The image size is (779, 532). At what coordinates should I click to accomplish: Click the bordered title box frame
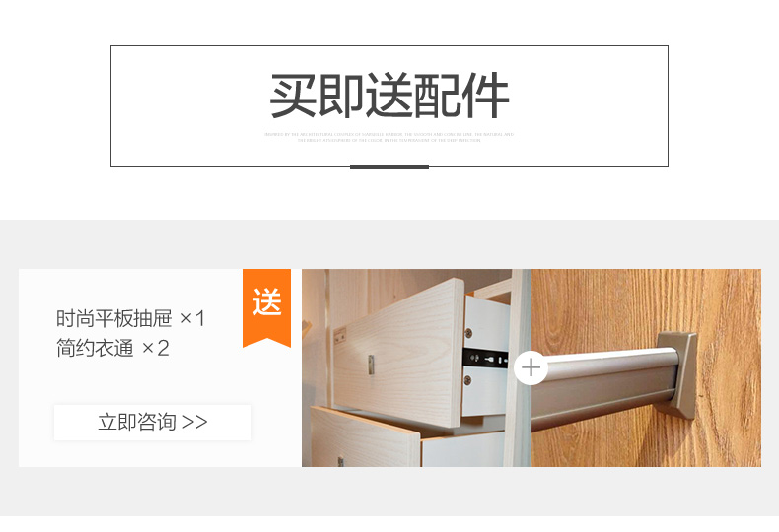[389, 106]
